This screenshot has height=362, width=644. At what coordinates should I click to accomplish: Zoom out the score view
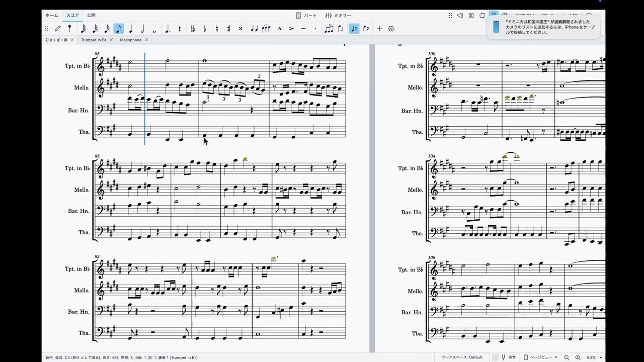click(x=567, y=357)
